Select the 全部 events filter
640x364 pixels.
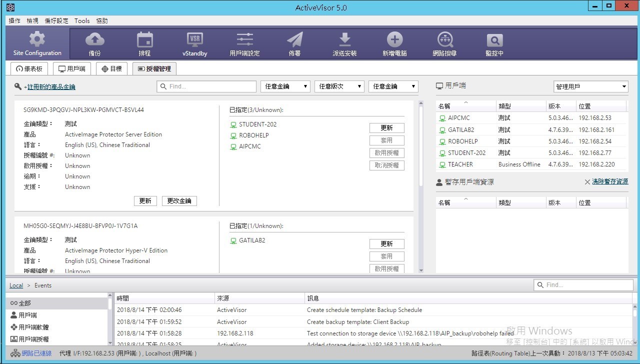point(25,303)
